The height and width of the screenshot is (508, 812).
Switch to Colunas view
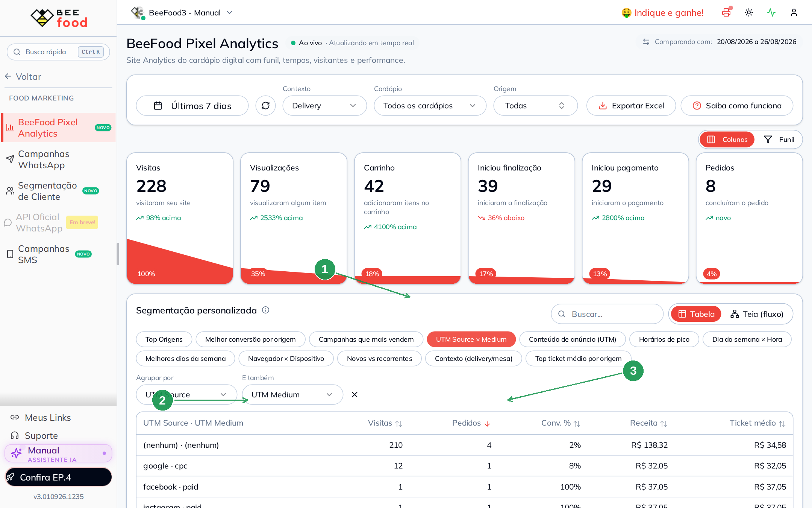pos(727,140)
